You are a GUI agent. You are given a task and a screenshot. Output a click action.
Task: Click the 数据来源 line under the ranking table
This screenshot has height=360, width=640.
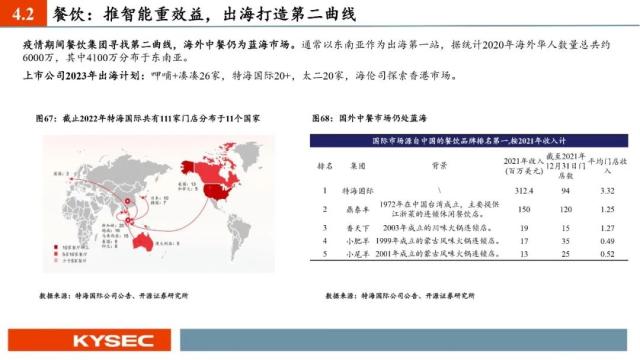400,296
